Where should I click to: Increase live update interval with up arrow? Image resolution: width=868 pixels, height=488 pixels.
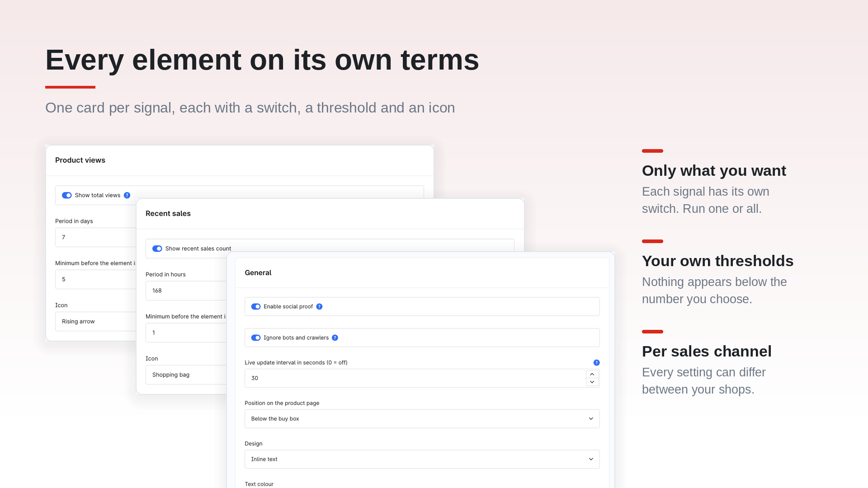(x=592, y=374)
